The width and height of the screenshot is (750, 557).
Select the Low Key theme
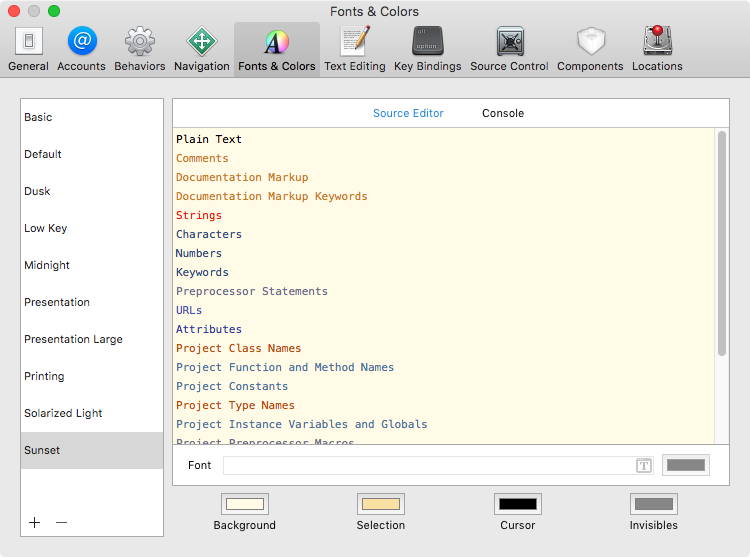pyautogui.click(x=92, y=228)
